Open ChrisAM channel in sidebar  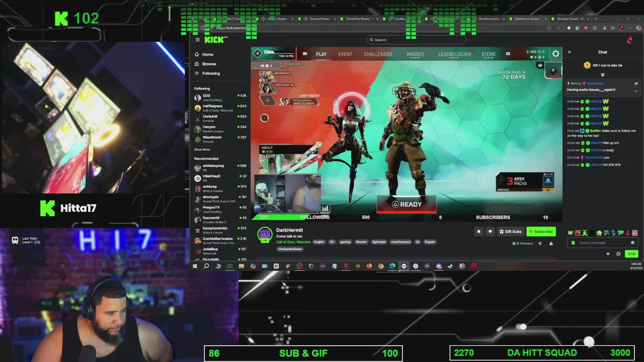[x=220, y=118]
